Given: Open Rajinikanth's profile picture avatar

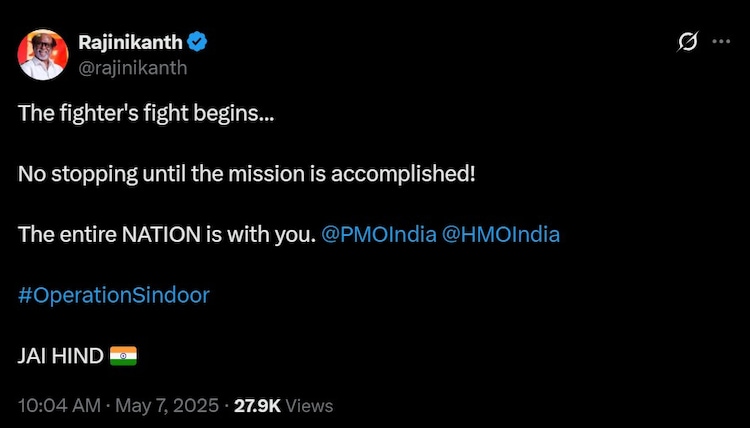Looking at the screenshot, I should (x=43, y=54).
